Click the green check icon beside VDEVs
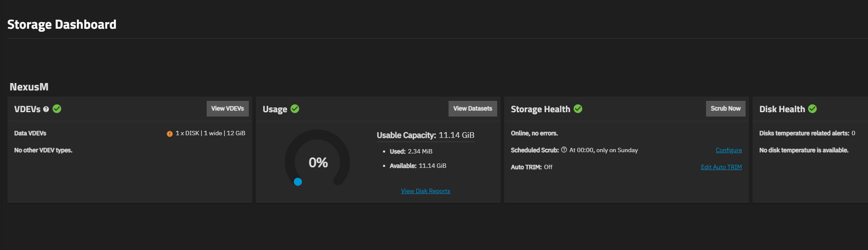 [57, 109]
